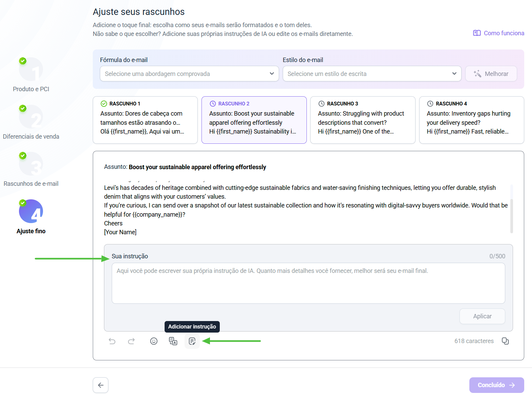Select the Rascunho 1 draft card

pos(145,120)
